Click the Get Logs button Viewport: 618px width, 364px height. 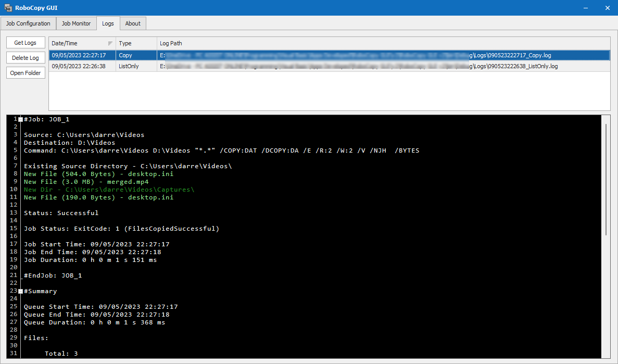pyautogui.click(x=25, y=42)
